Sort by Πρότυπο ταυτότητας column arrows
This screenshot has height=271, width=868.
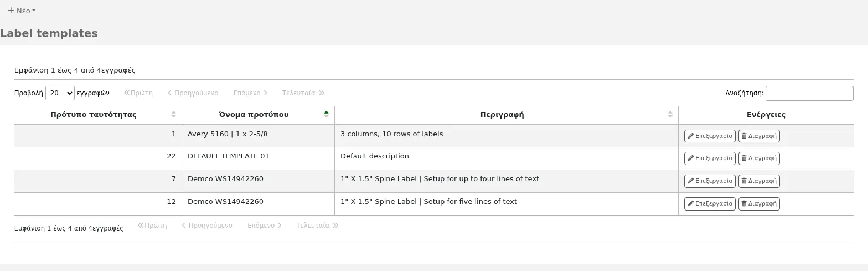(173, 115)
